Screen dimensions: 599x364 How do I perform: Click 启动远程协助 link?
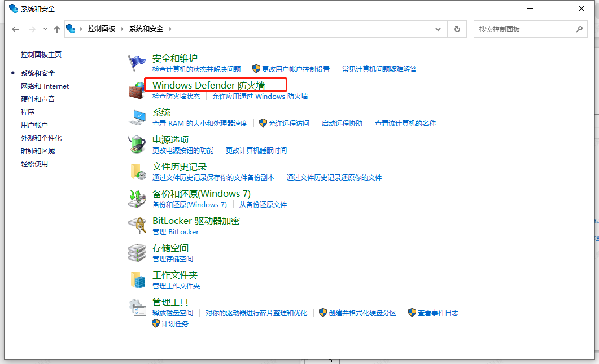point(342,124)
